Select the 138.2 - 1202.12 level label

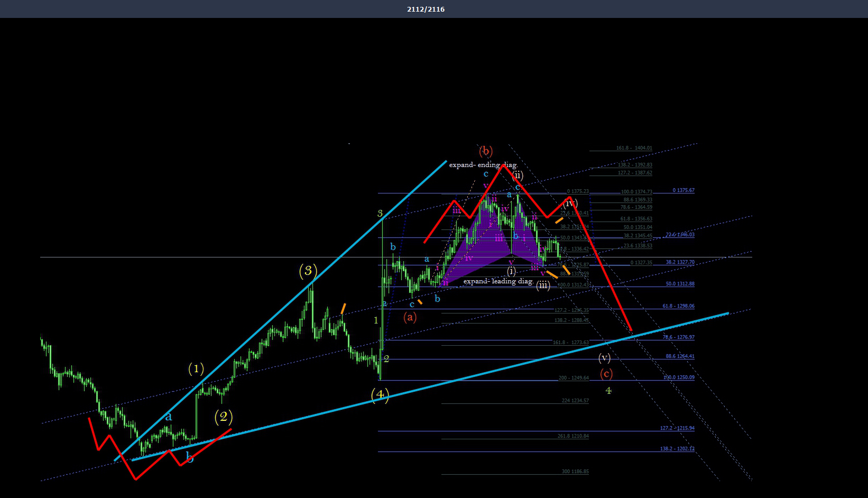pyautogui.click(x=677, y=449)
